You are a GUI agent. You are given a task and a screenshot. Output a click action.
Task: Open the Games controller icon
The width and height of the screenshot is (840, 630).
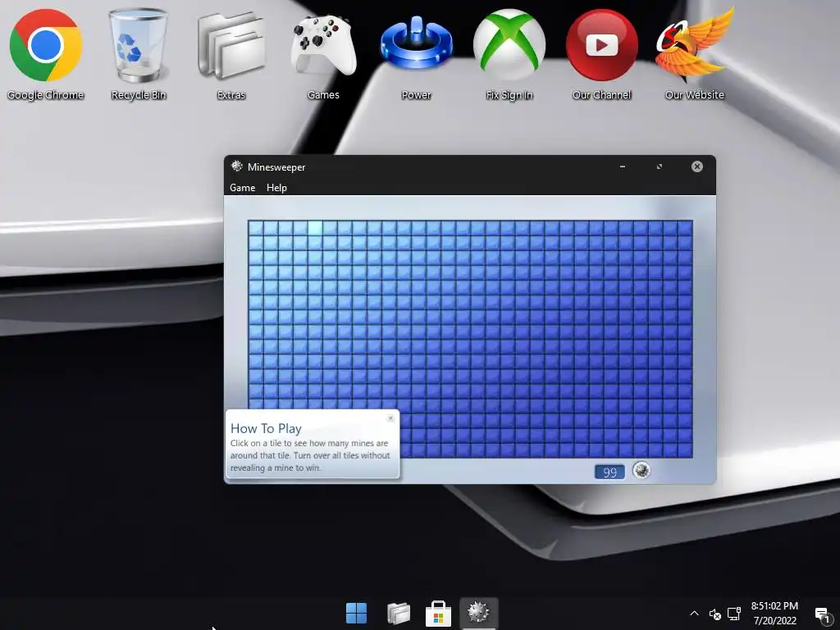point(323,53)
